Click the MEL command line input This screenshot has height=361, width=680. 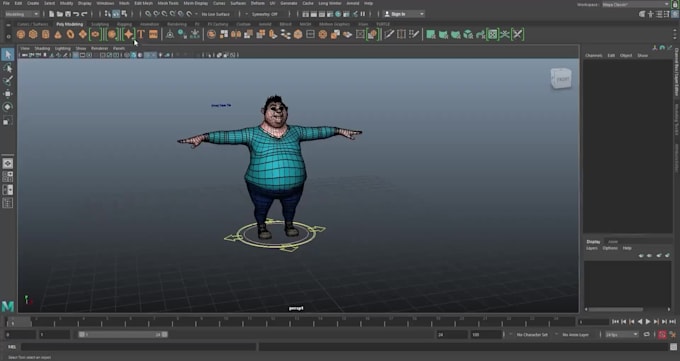click(x=139, y=347)
